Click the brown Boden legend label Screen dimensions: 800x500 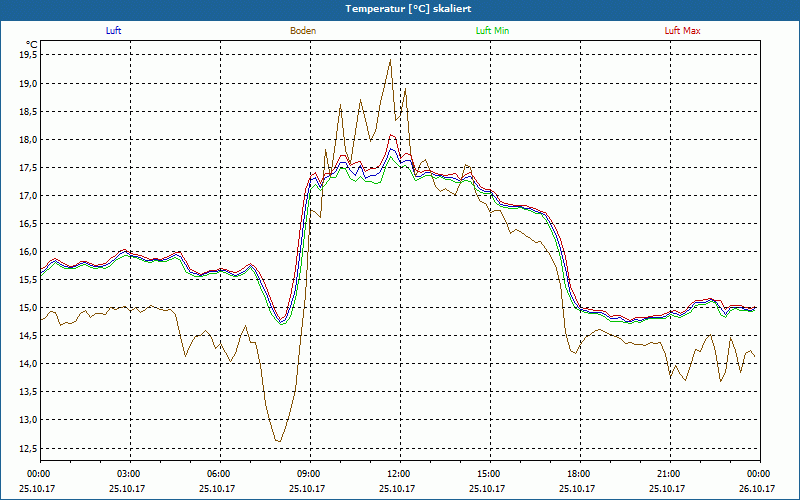tap(303, 31)
